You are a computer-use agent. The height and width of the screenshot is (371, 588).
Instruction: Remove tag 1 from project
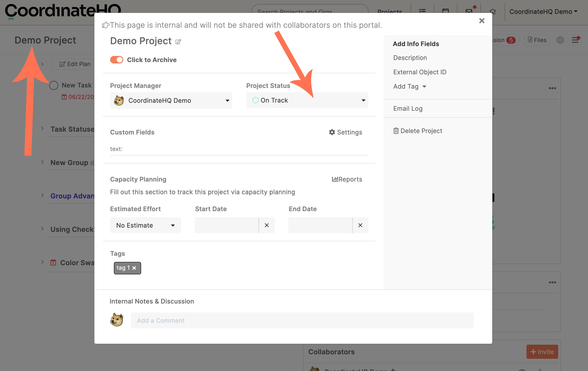click(134, 268)
